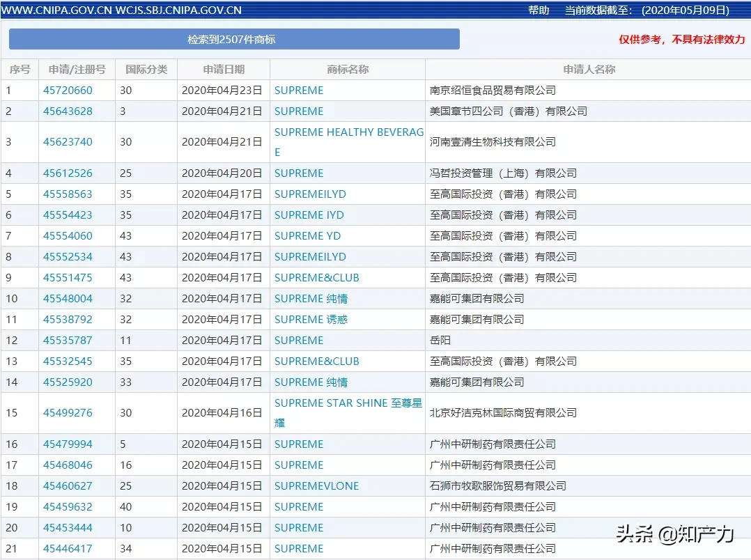Viewport: 751px width, 560px height.
Task: Open SUPREME trademark in row 17
Action: click(x=299, y=465)
